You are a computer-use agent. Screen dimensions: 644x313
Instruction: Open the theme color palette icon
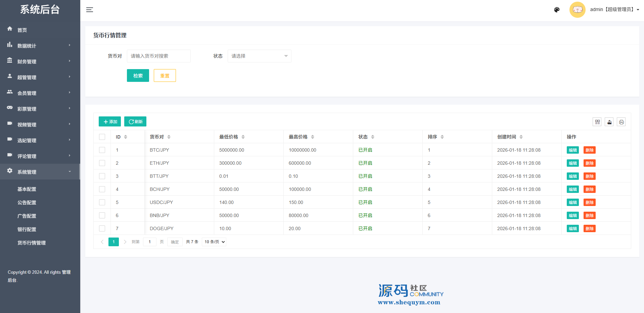click(x=557, y=10)
